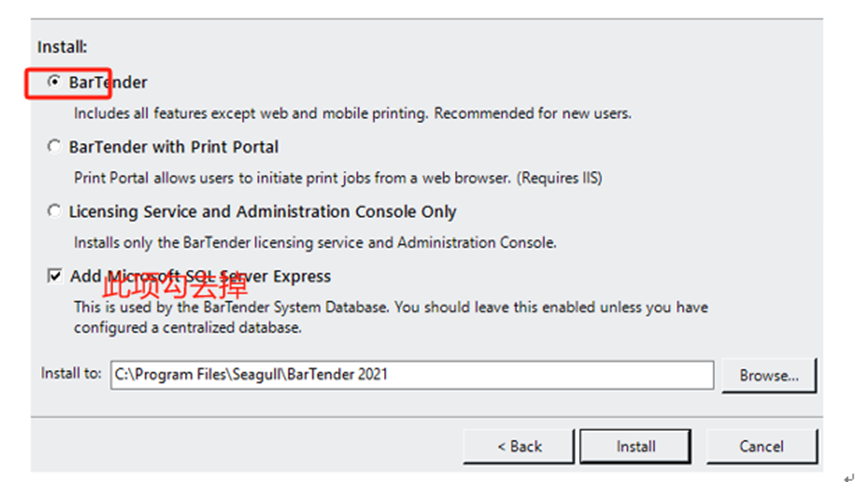Click the "Recommended for new users" description line

click(x=352, y=113)
